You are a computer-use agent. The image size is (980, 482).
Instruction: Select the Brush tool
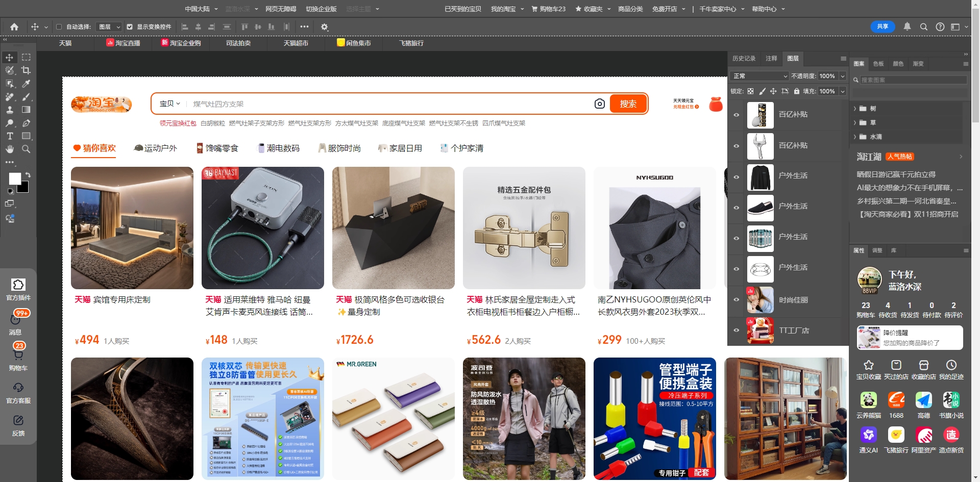pos(26,96)
